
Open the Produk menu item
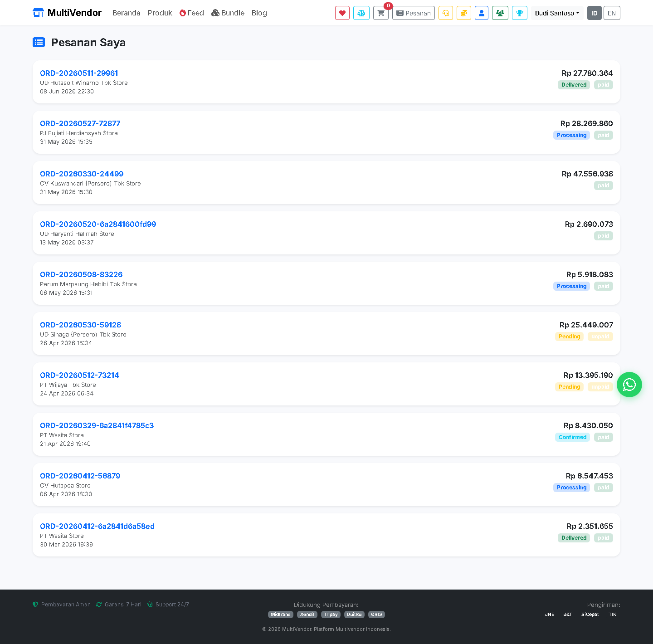(x=160, y=13)
